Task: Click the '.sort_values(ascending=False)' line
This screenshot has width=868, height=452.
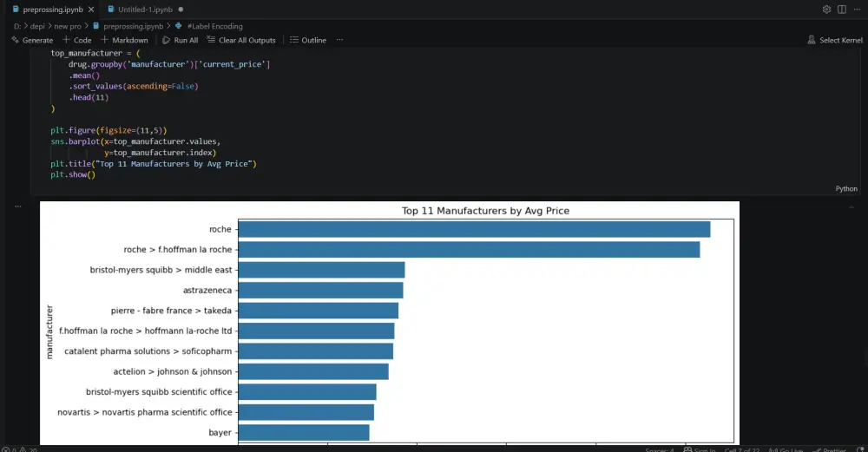Action: (134, 86)
